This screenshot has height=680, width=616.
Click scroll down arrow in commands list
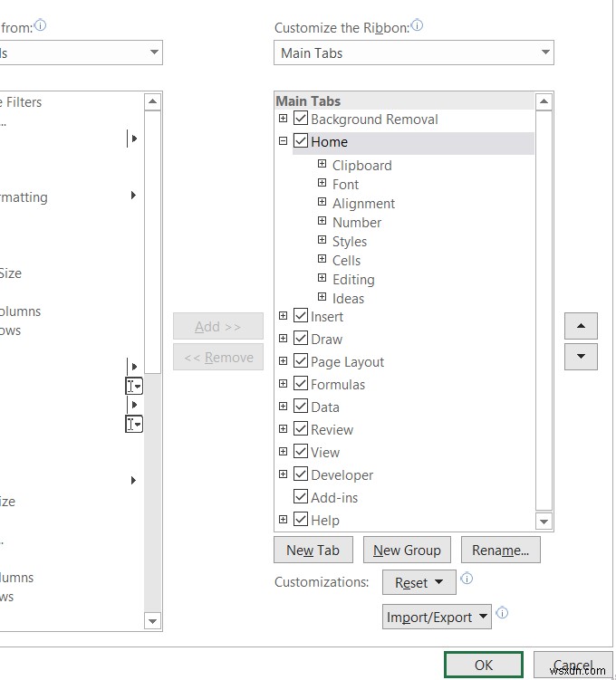click(152, 621)
